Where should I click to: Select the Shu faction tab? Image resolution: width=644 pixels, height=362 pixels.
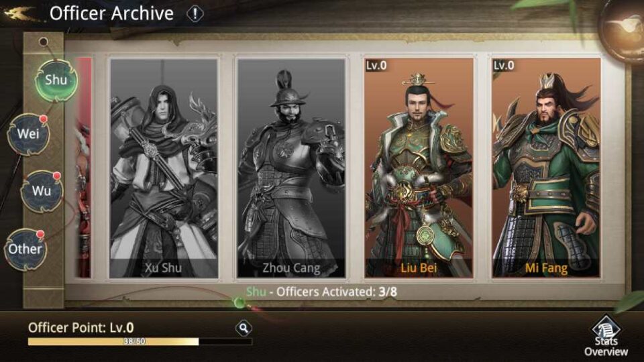(56, 80)
